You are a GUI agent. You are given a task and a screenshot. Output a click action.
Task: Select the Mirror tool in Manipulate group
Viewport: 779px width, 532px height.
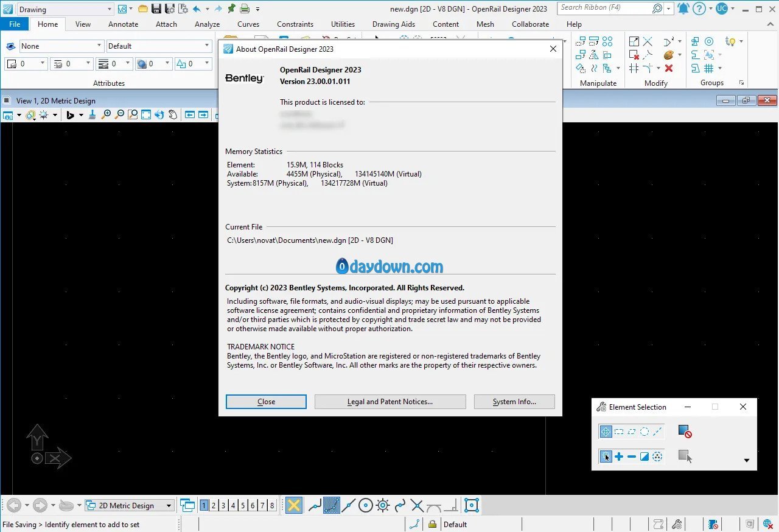594,55
